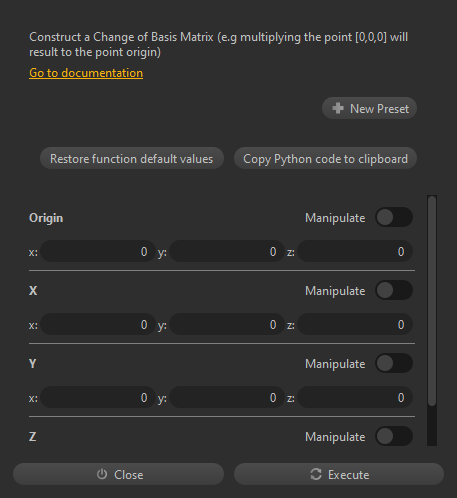457x498 pixels.
Task: Enable the Origin Manipulate toggle
Action: point(394,217)
